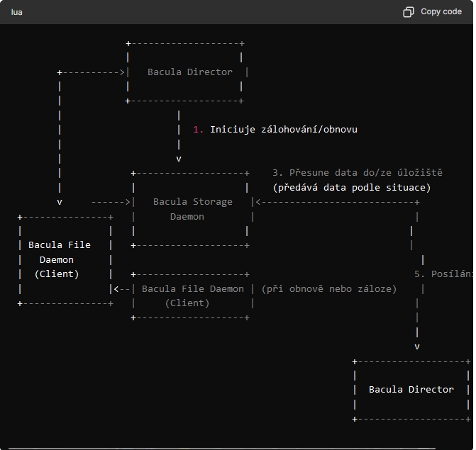The image size is (476, 450).
Task: Click the down arrowhead below step 1
Action: pos(179,159)
